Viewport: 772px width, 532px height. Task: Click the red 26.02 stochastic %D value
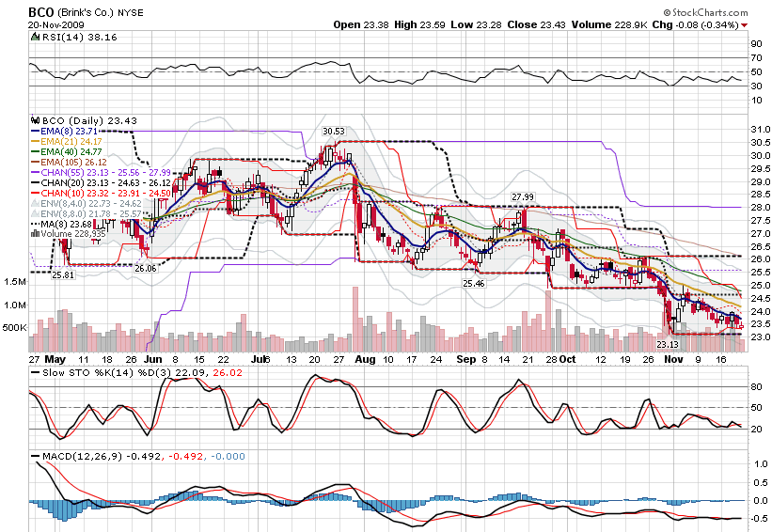click(x=228, y=372)
